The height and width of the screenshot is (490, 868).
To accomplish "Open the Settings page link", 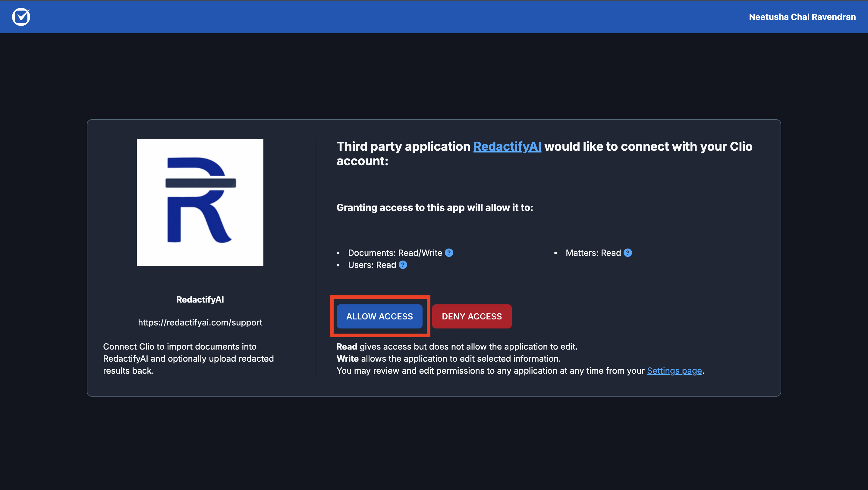I will pos(674,371).
